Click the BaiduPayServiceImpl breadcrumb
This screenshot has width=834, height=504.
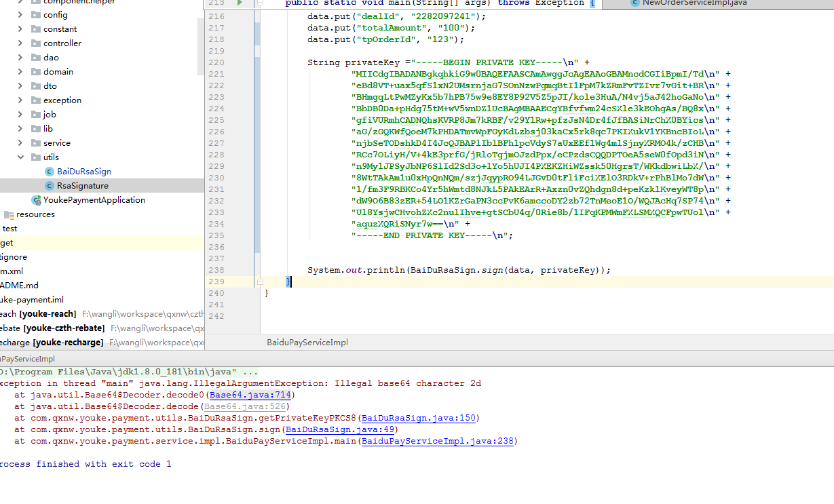click(307, 343)
